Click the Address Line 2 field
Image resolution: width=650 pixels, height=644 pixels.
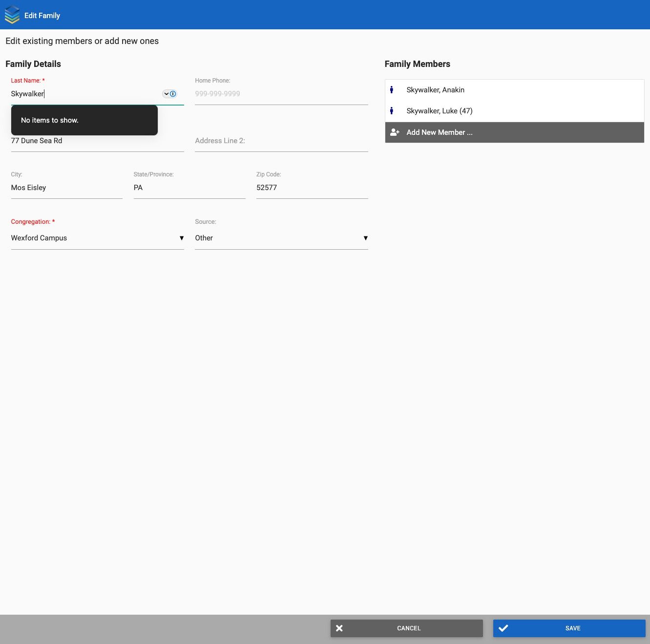(x=281, y=141)
